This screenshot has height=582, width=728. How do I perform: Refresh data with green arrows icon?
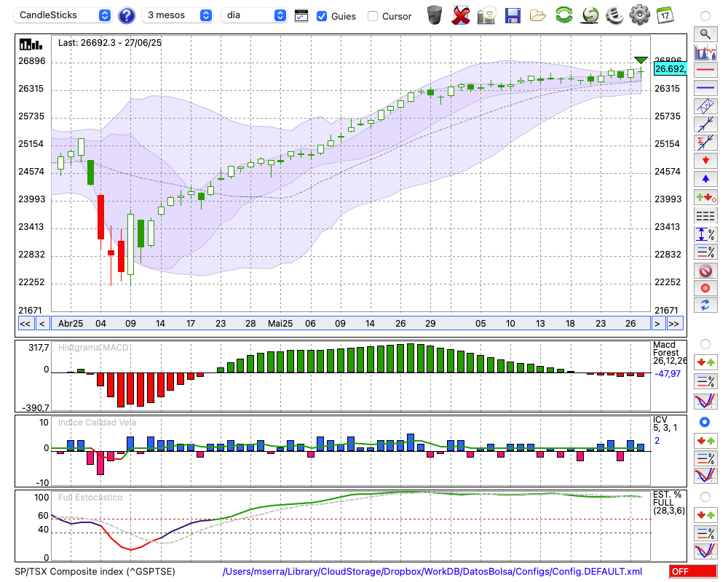[x=563, y=15]
